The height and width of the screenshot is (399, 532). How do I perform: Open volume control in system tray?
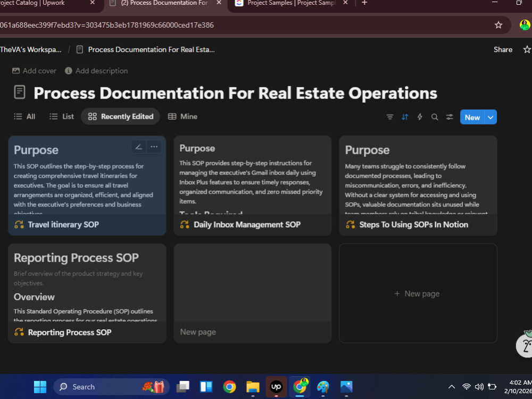coord(479,387)
